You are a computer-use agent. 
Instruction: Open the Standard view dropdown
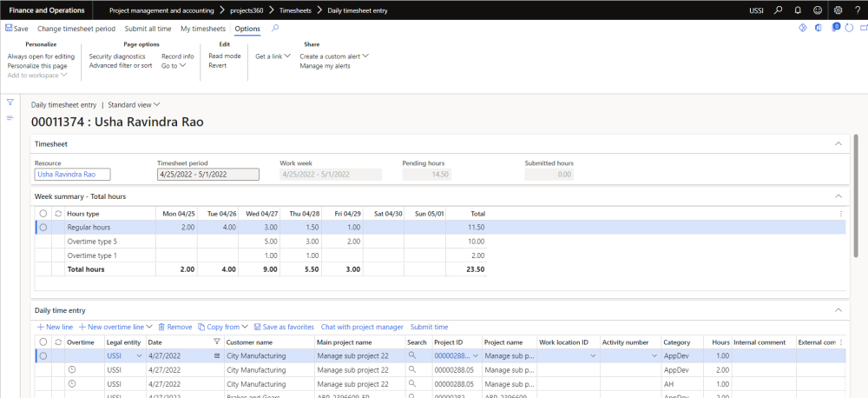(133, 104)
